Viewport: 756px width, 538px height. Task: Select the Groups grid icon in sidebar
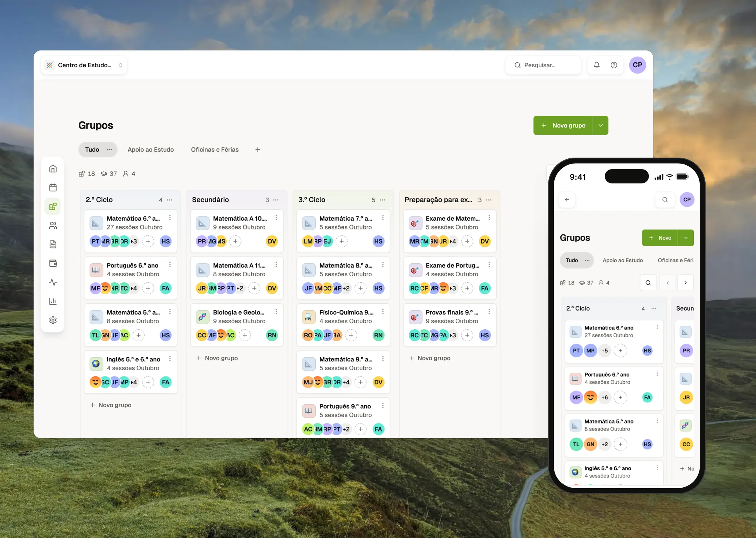click(53, 206)
